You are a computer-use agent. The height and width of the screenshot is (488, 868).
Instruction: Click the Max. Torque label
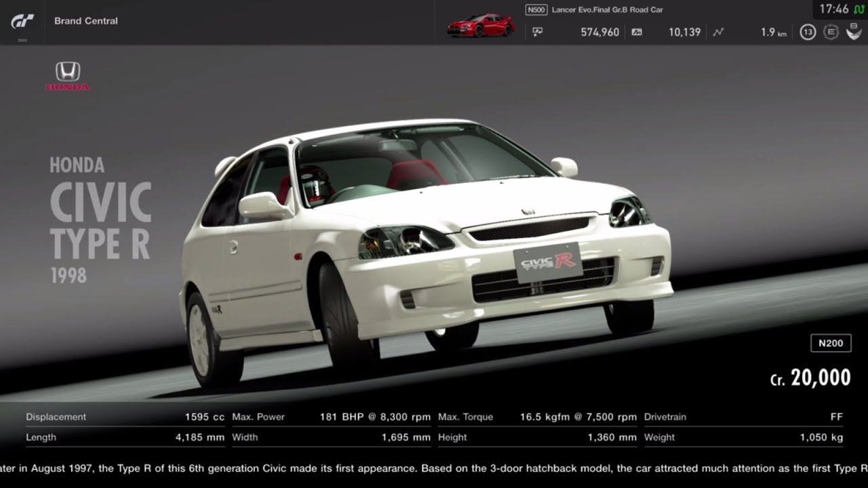coord(465,417)
